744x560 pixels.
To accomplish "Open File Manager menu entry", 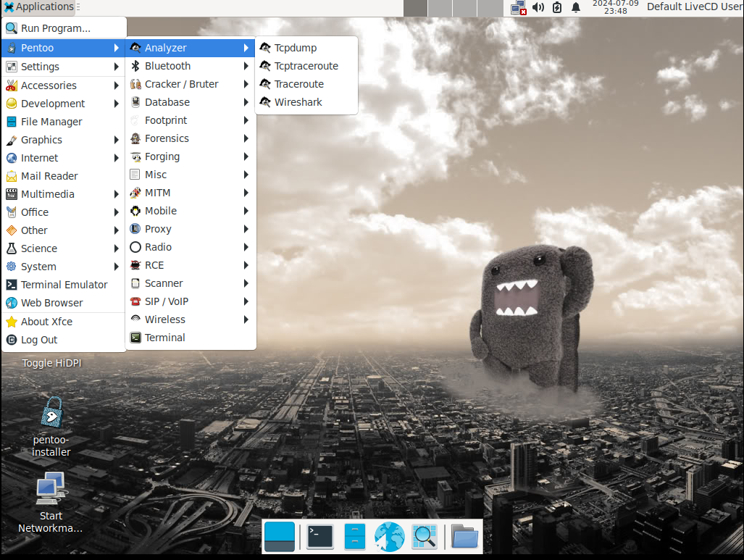I will coord(64,122).
